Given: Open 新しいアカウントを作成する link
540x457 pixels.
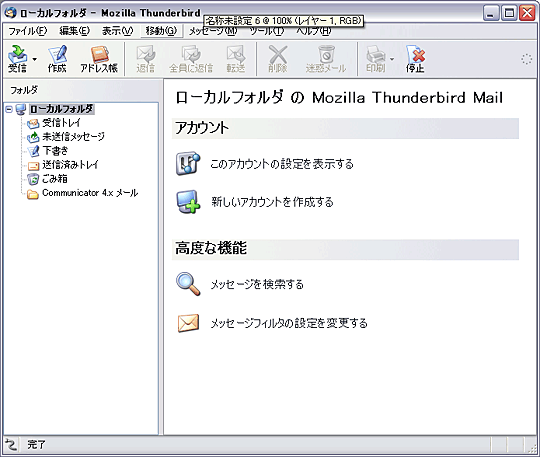Looking at the screenshot, I should point(272,202).
